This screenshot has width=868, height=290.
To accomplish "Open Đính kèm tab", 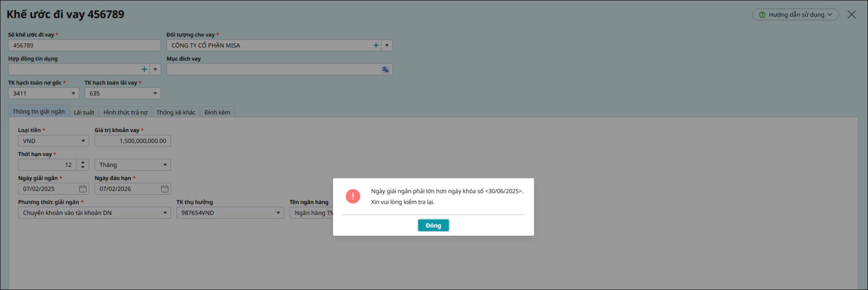I will click(x=217, y=112).
